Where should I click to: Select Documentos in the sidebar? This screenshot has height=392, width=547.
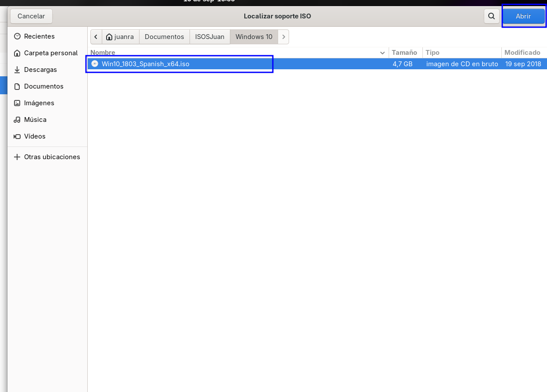47,86
